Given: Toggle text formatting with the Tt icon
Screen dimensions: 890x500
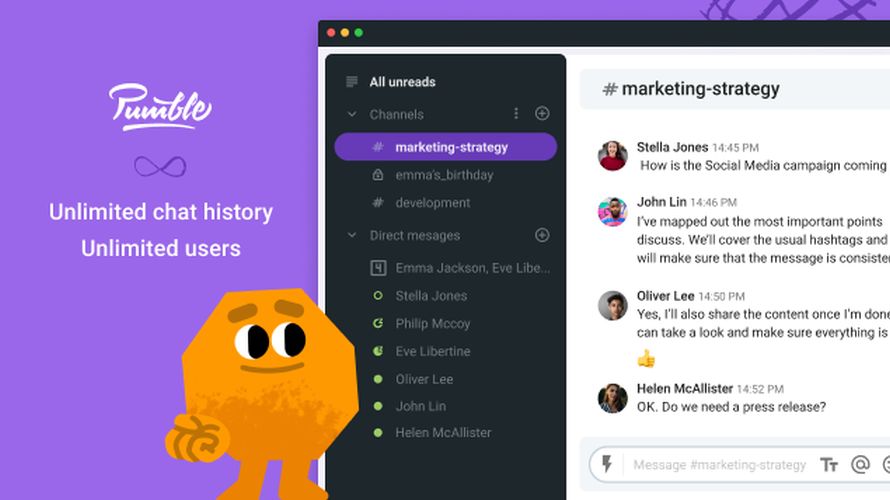Looking at the screenshot, I should point(829,465).
